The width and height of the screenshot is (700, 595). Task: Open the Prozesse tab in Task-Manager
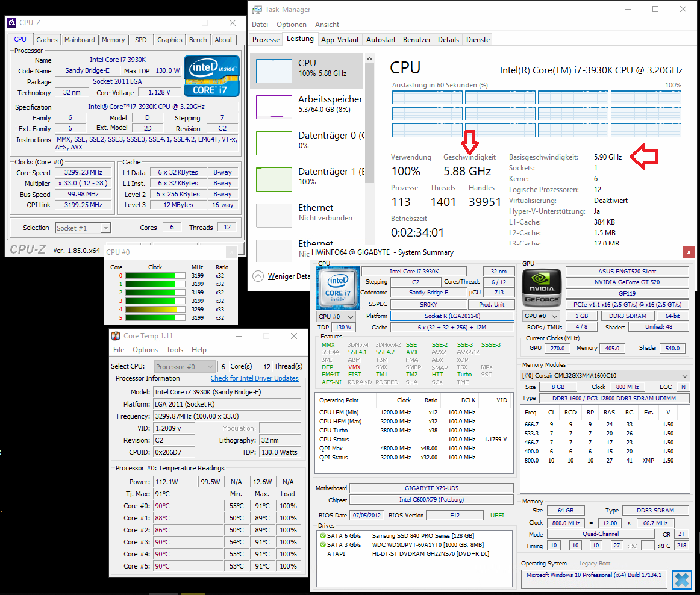coord(266,40)
